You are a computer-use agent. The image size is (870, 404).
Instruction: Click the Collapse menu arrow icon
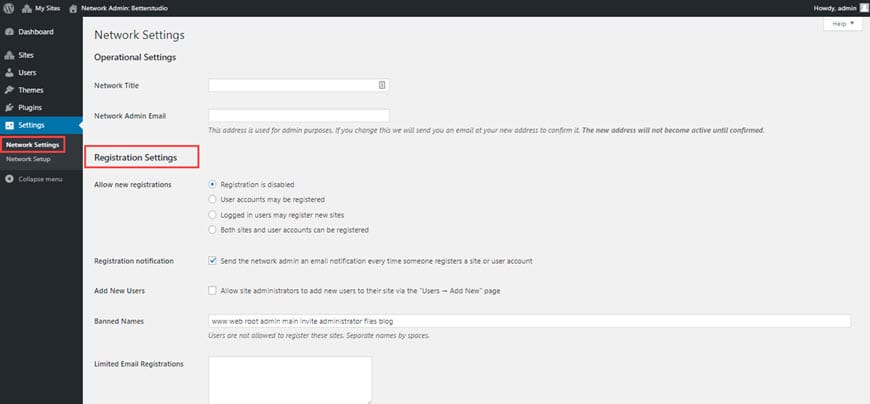click(x=9, y=179)
